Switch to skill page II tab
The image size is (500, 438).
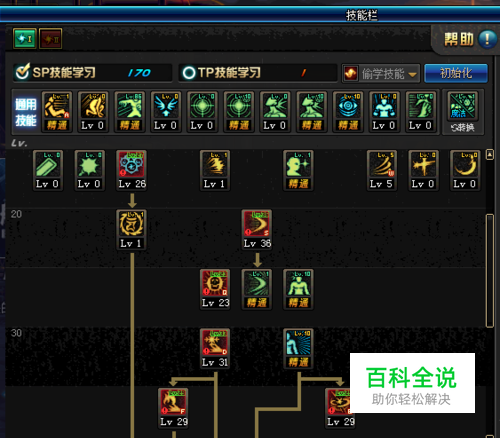click(51, 39)
